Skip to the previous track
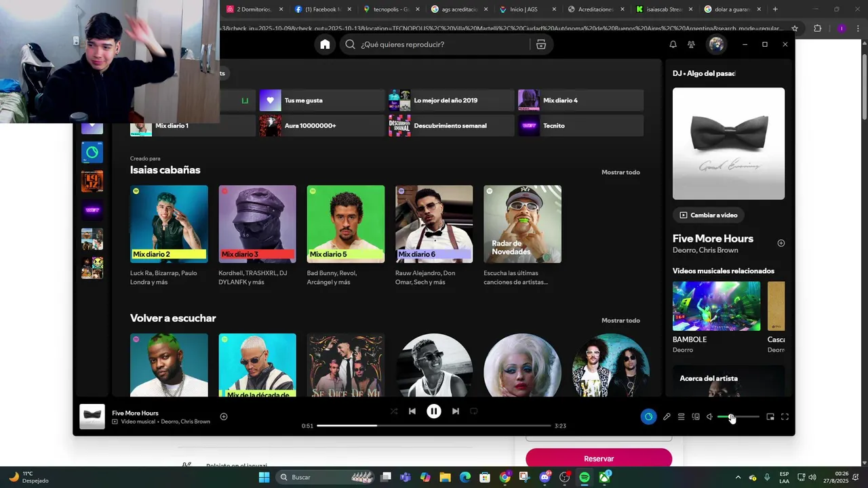This screenshot has width=868, height=488. tap(412, 411)
